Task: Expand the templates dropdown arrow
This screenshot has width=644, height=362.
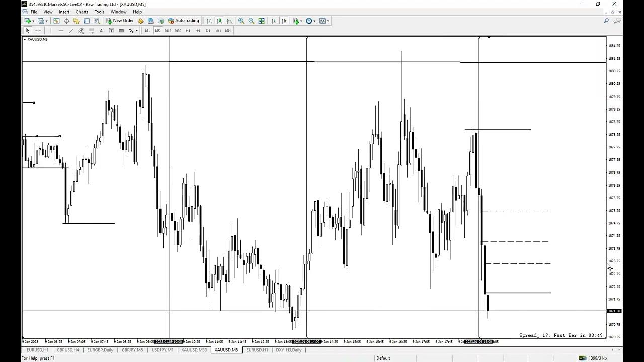Action: click(328, 21)
